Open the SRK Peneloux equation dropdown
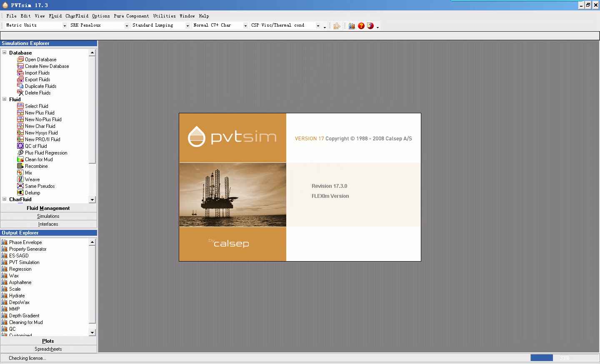The image size is (600, 364). [x=127, y=26]
